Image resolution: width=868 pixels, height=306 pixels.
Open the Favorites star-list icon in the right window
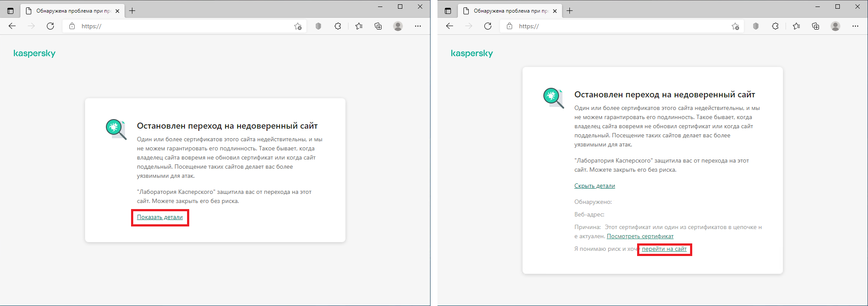pyautogui.click(x=796, y=26)
